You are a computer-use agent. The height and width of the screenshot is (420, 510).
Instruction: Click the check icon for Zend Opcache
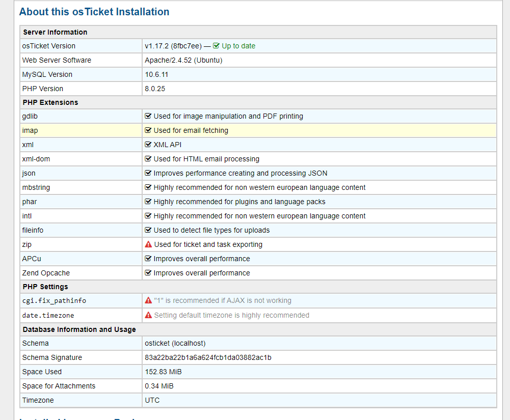click(148, 273)
